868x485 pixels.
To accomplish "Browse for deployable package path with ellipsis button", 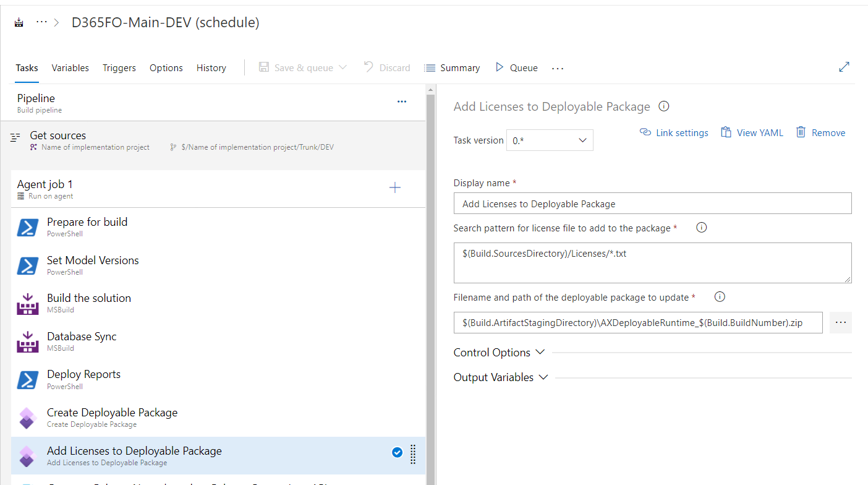I will point(840,322).
